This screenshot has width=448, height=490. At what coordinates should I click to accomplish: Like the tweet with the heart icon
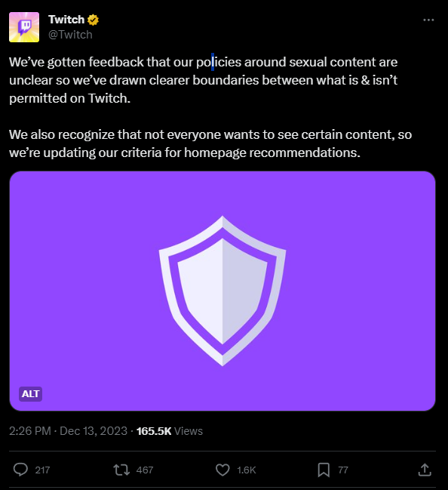(x=222, y=470)
